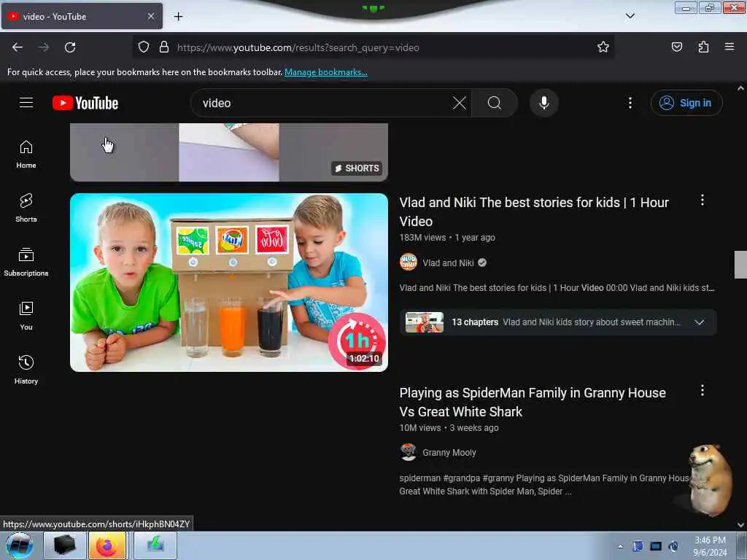Open History in the sidebar
The width and height of the screenshot is (747, 560).
pos(26,370)
